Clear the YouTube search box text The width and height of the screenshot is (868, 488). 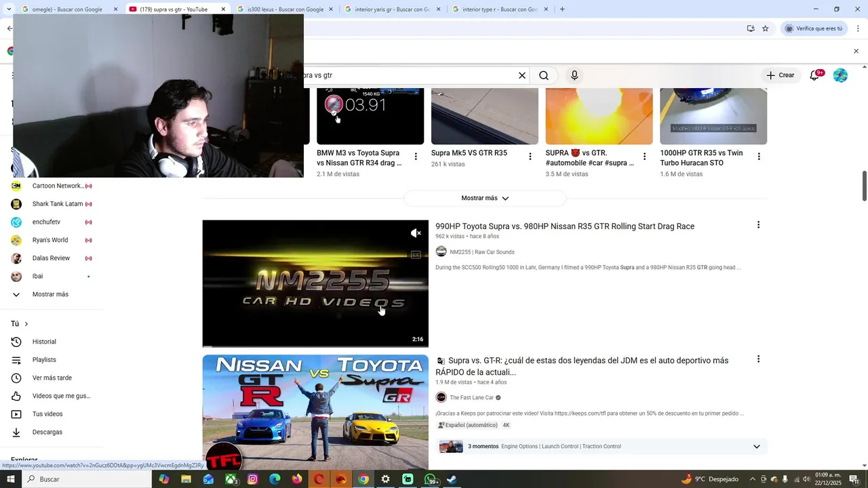[522, 75]
